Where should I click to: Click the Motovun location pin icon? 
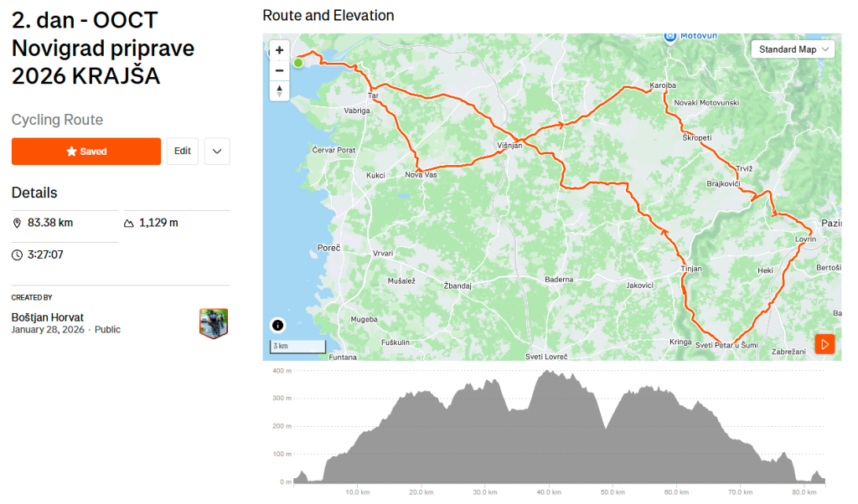pos(669,36)
